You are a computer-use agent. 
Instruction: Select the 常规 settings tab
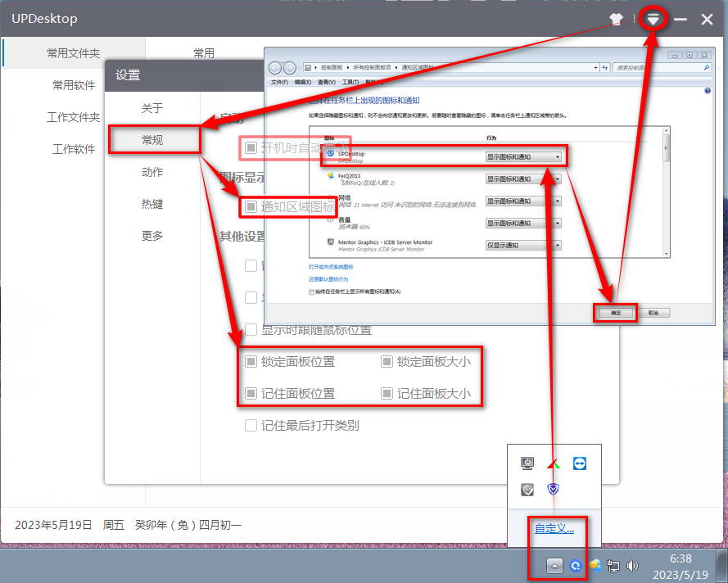pos(152,140)
